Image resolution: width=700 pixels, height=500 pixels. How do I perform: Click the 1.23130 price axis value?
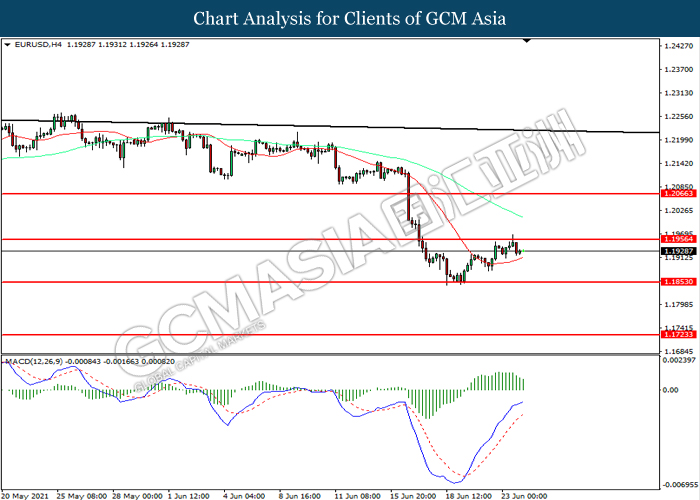(x=679, y=93)
